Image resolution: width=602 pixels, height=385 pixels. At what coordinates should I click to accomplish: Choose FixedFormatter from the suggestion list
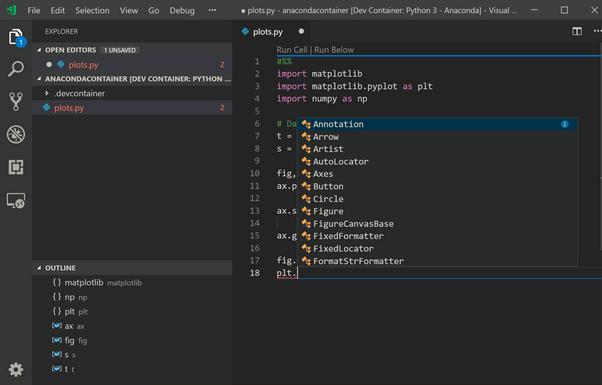[x=437, y=236]
